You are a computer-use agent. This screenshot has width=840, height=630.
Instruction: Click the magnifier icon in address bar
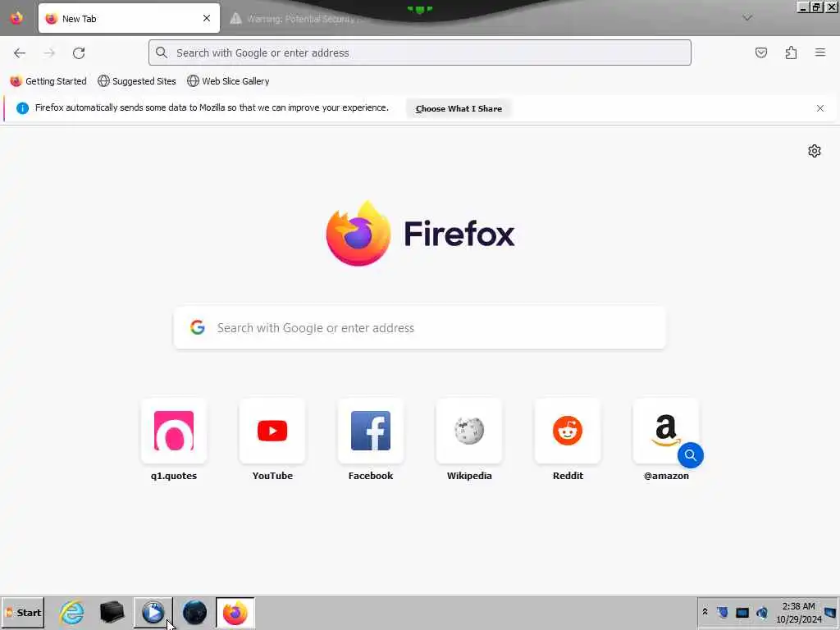162,52
